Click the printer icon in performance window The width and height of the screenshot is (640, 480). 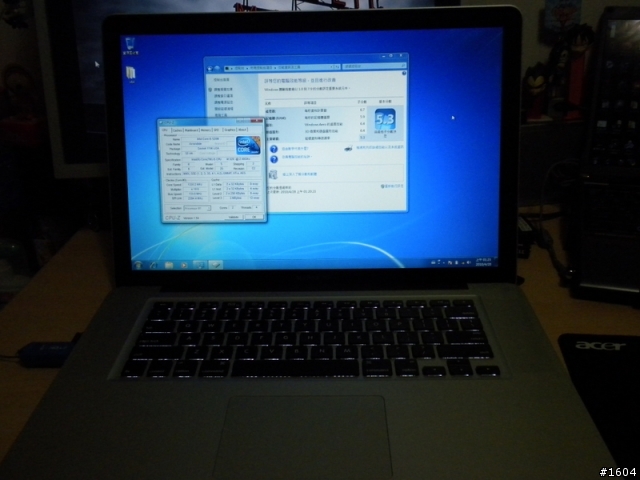348,148
